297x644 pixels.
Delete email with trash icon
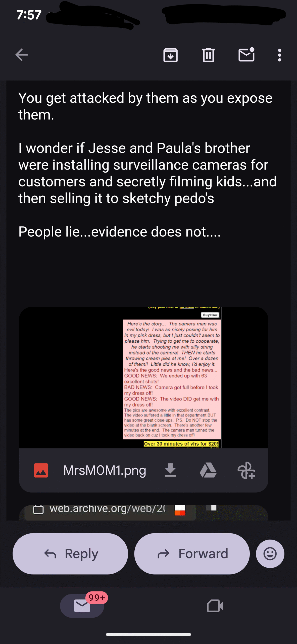(x=208, y=55)
